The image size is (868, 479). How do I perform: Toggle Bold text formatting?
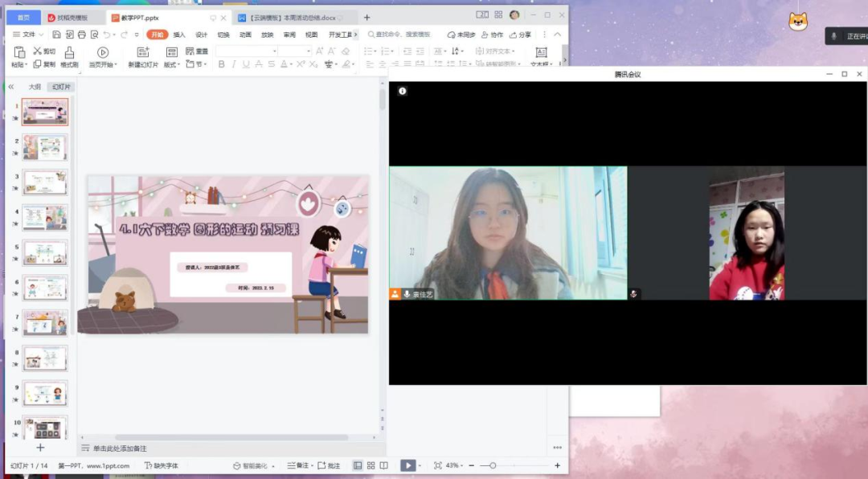click(222, 64)
